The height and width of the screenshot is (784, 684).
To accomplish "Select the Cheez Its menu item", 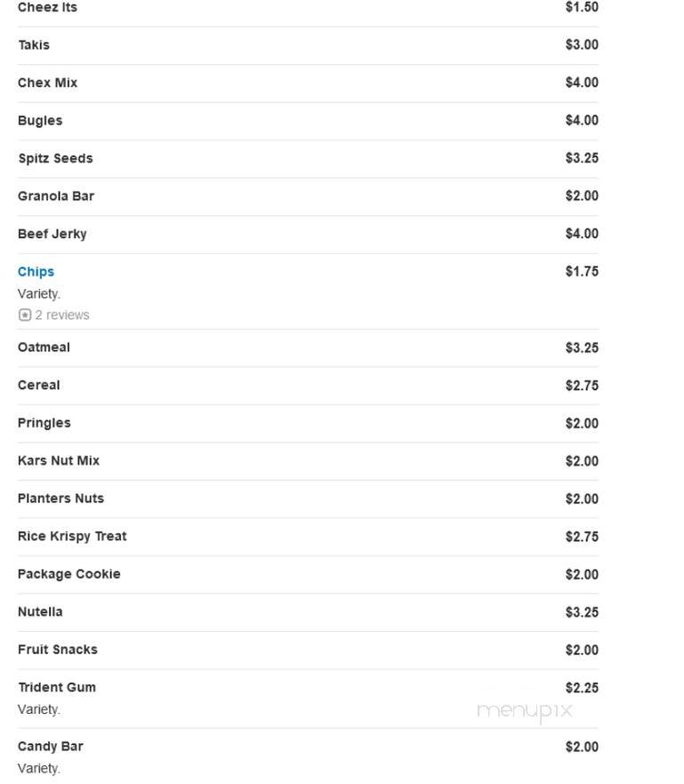I will point(47,7).
